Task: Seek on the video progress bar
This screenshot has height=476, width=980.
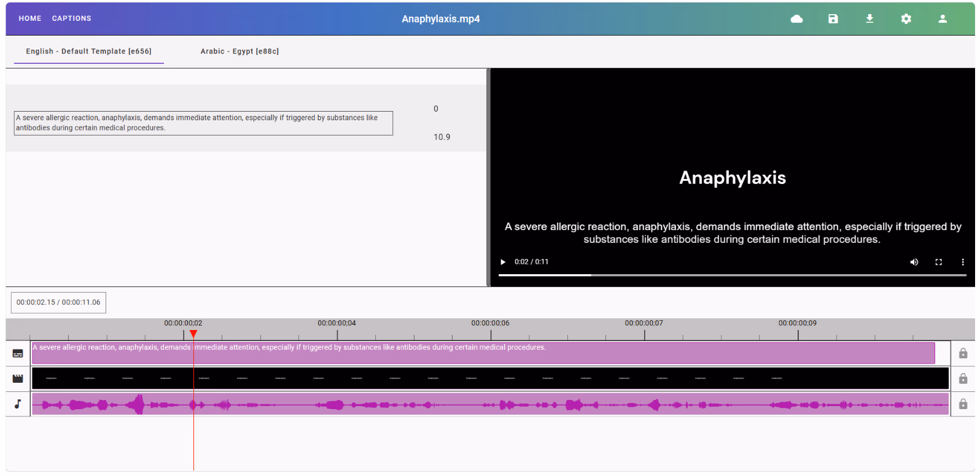Action: (733, 275)
